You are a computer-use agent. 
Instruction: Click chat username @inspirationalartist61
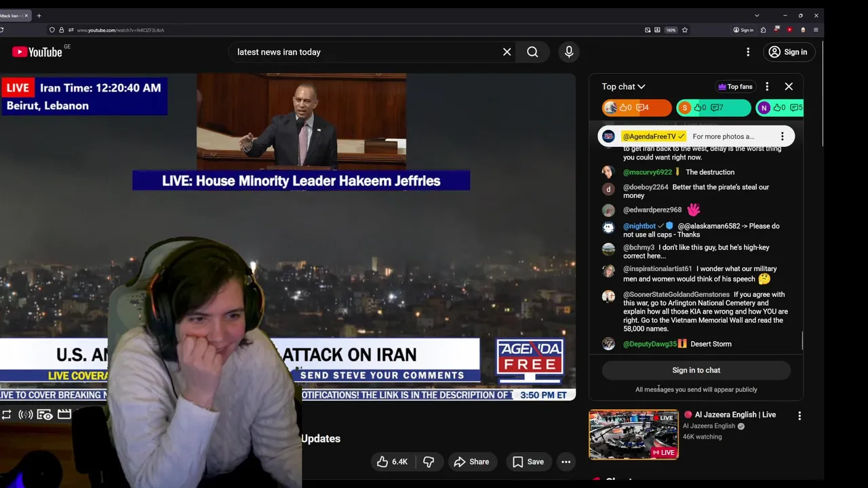657,269
